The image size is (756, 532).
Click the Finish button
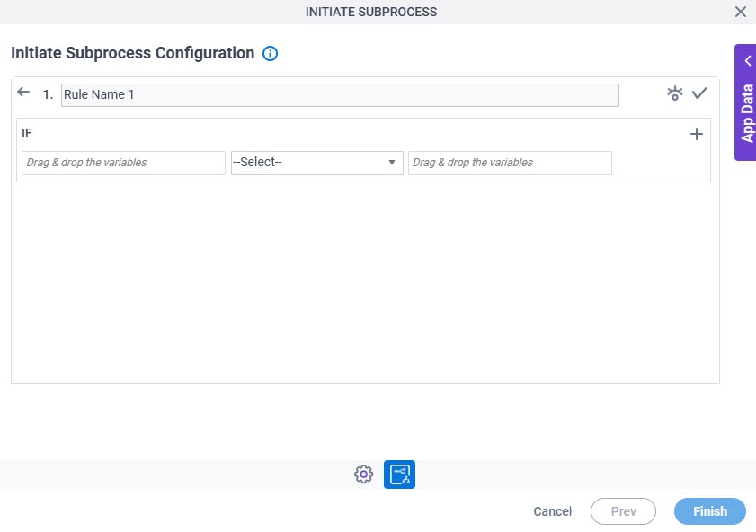coord(710,511)
